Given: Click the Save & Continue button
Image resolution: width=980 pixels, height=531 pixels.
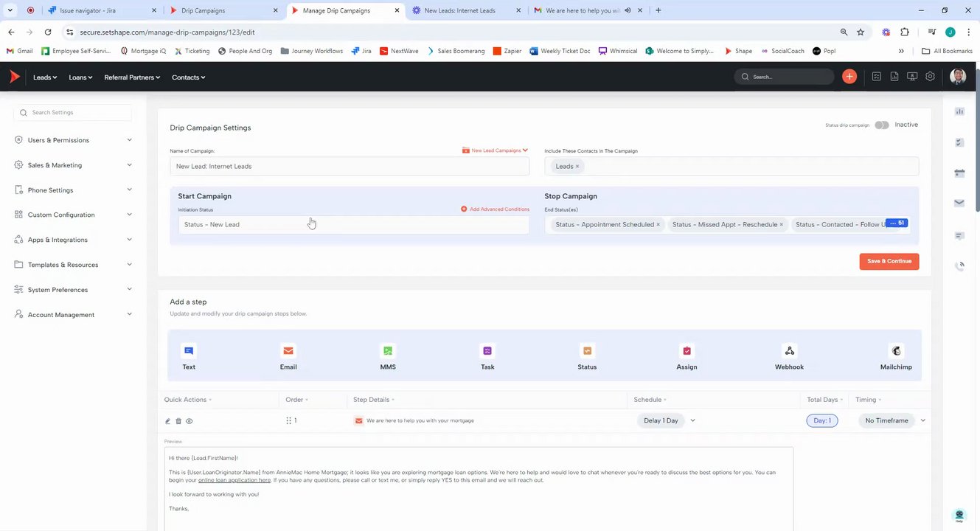Looking at the screenshot, I should coord(889,261).
